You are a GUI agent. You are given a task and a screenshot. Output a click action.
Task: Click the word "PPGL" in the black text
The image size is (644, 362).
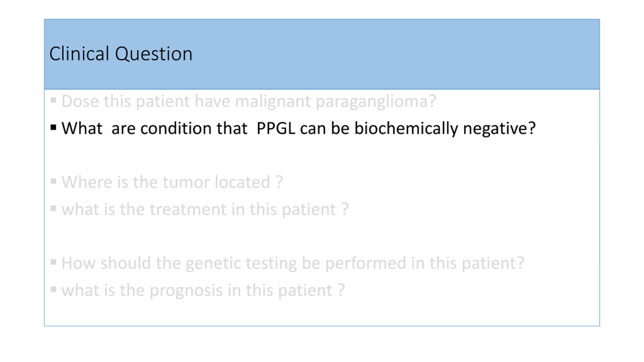coord(276,128)
